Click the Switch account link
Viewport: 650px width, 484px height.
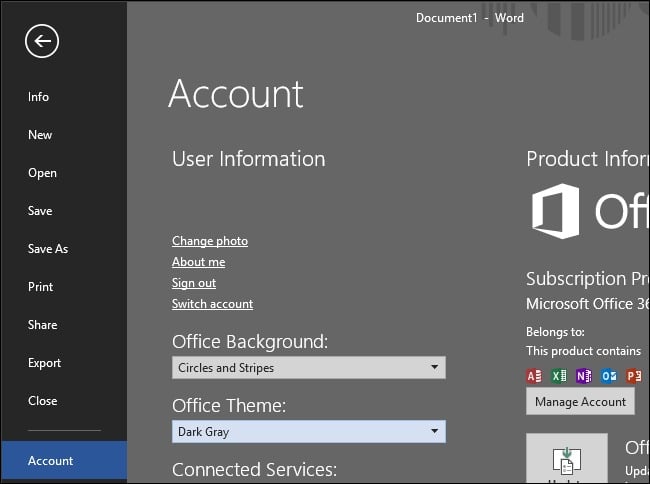tap(213, 304)
